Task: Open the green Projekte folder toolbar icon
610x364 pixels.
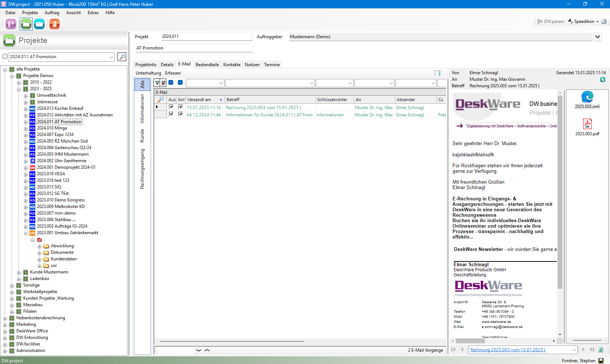Action: point(26,24)
